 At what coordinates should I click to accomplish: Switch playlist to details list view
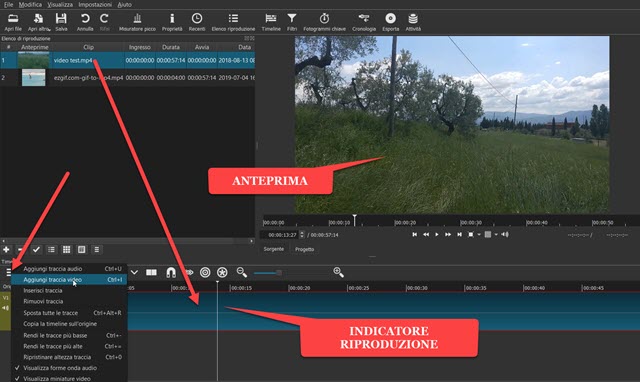pyautogui.click(x=51, y=249)
